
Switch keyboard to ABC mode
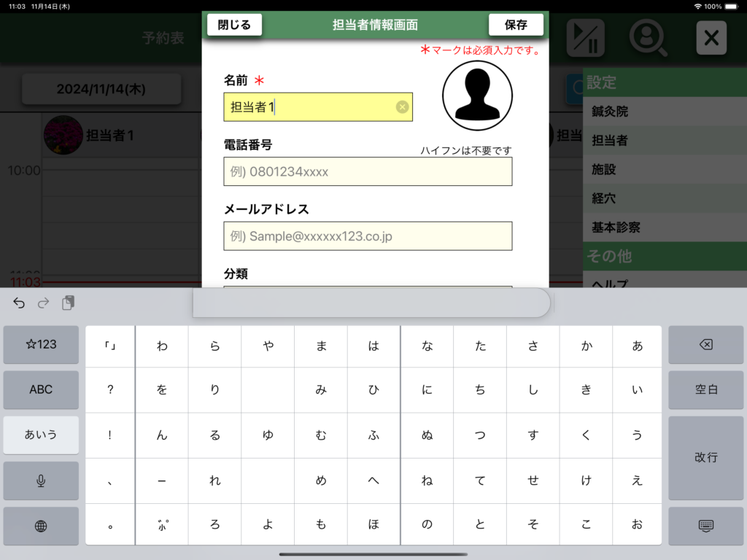[41, 389]
